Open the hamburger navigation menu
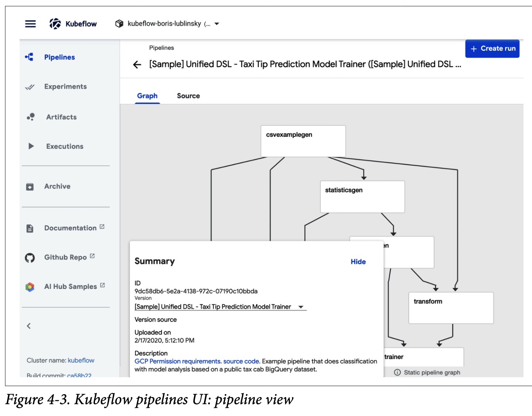532x416 pixels. click(x=30, y=24)
